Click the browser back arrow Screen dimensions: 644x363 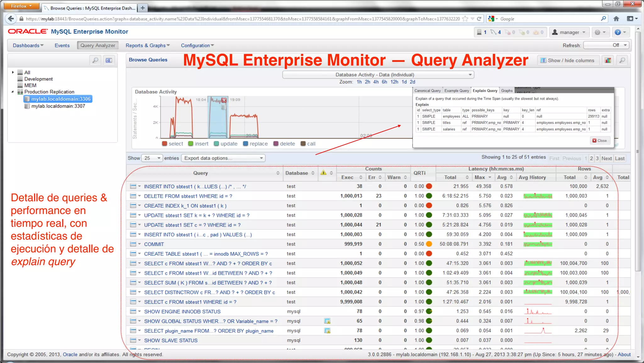point(11,19)
